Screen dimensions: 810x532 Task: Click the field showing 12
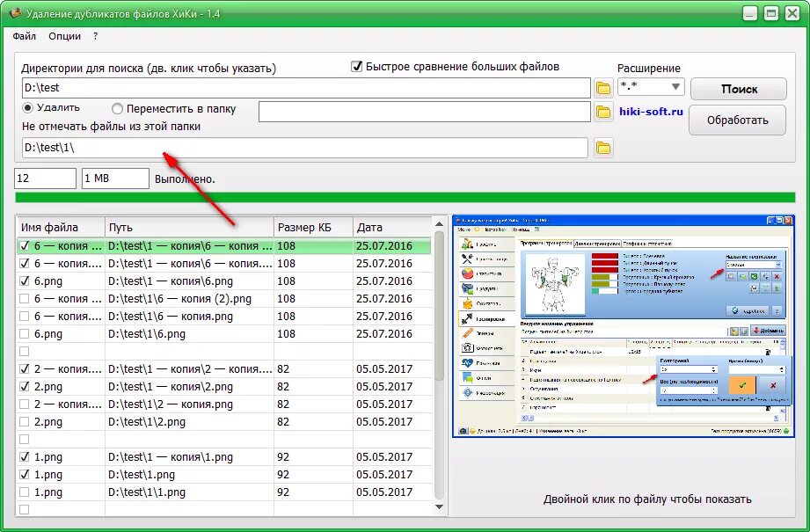click(x=45, y=179)
